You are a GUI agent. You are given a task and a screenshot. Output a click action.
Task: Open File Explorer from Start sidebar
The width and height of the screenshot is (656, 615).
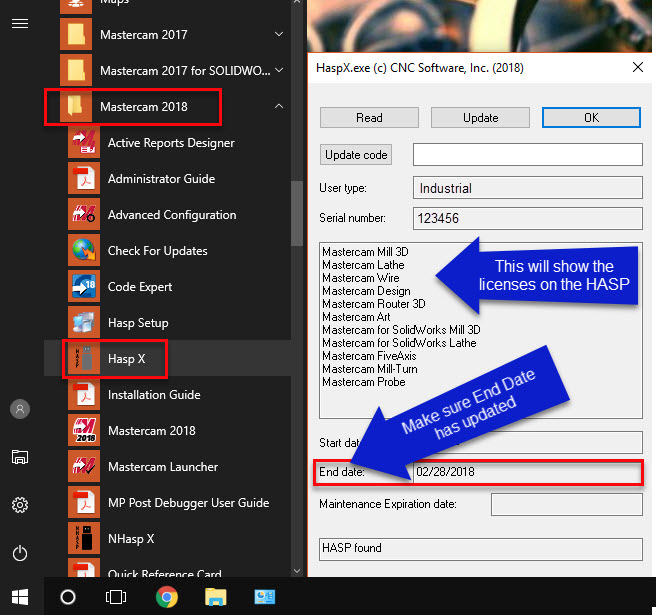(20, 457)
